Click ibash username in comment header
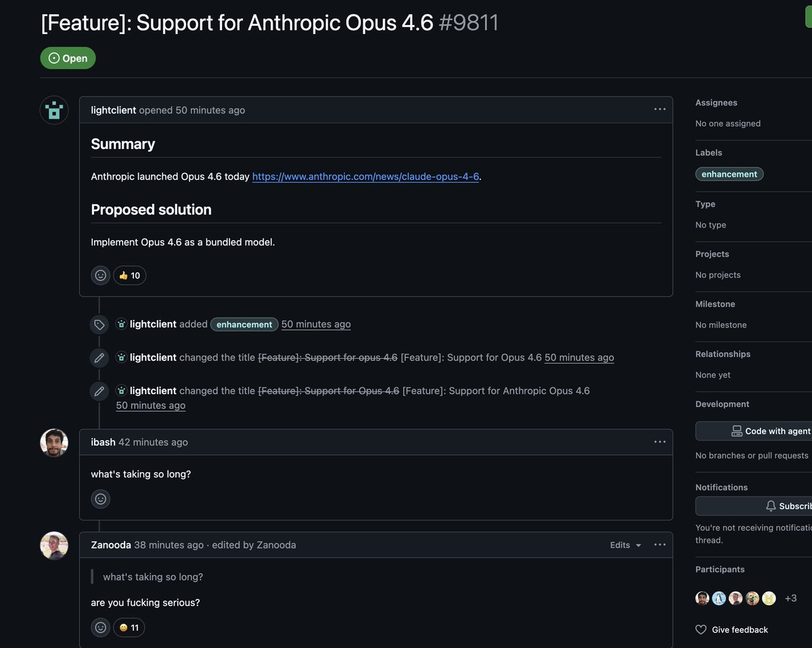 pos(104,442)
